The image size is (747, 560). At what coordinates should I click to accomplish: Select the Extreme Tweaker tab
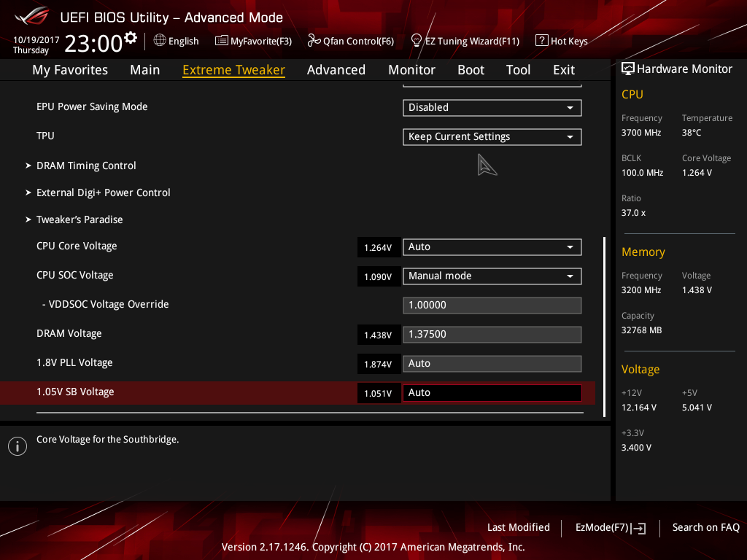click(234, 70)
